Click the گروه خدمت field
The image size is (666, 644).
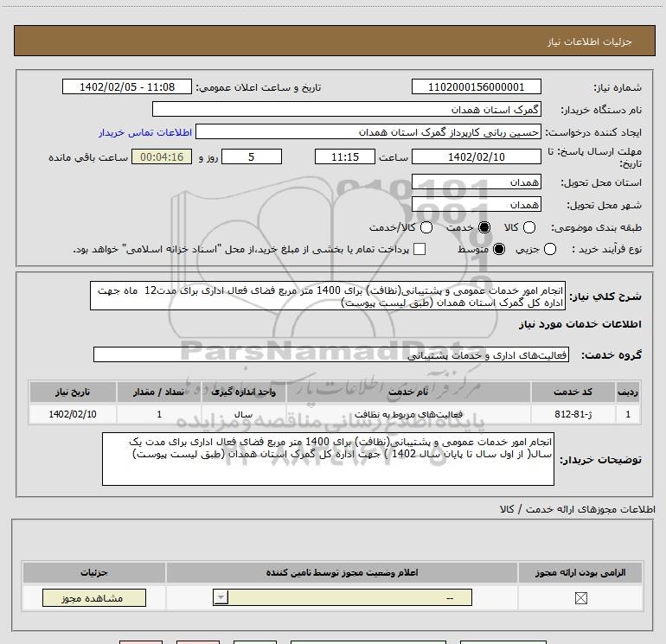tap(331, 354)
